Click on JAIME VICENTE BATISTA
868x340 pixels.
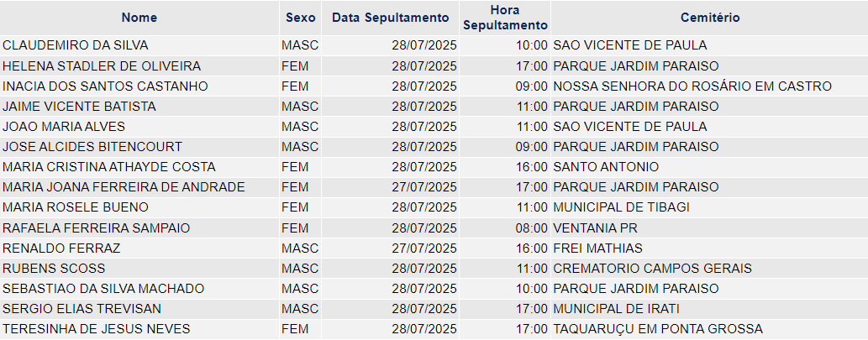pyautogui.click(x=79, y=106)
